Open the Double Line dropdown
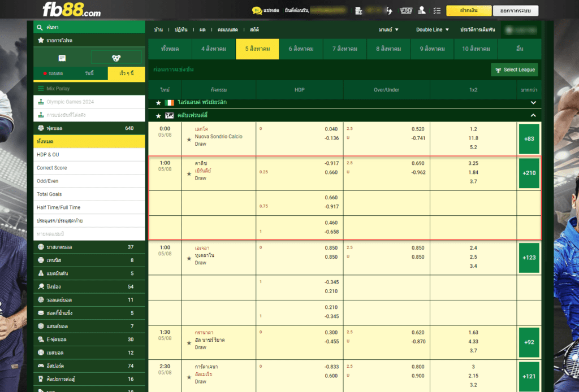This screenshot has width=579, height=392. 433,29
